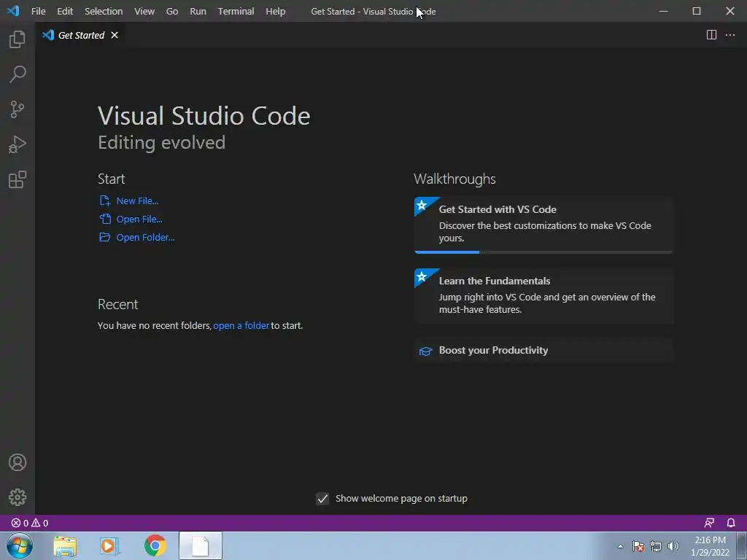Open the Windows Start menu
This screenshot has width=747, height=560.
(19, 545)
